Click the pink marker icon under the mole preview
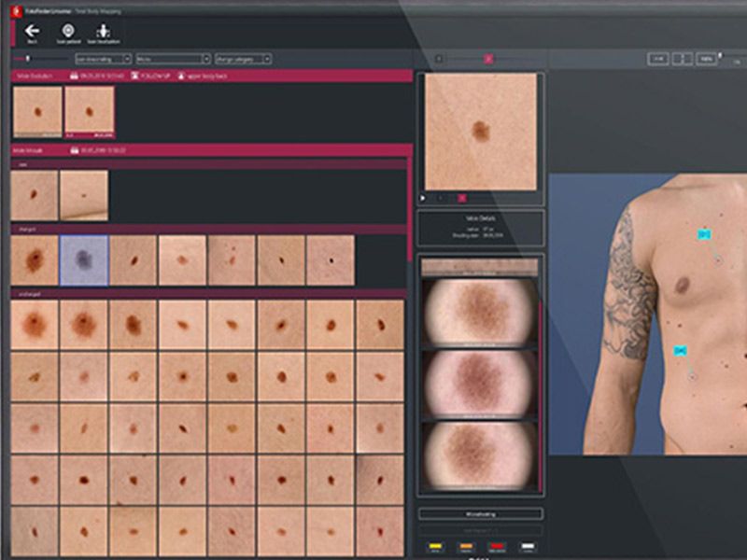The height and width of the screenshot is (560, 747). coord(461,198)
